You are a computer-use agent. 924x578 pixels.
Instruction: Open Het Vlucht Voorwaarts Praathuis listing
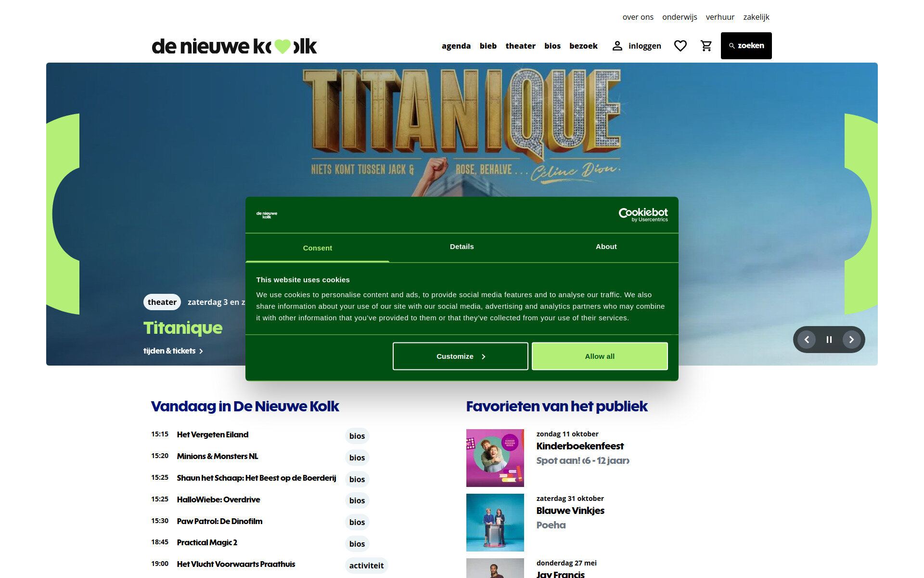[x=236, y=564]
